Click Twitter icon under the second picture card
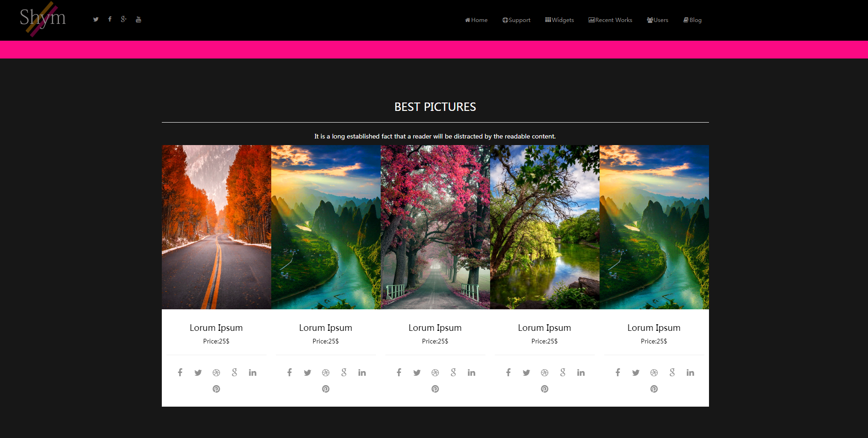Image resolution: width=868 pixels, height=438 pixels. coord(307,372)
